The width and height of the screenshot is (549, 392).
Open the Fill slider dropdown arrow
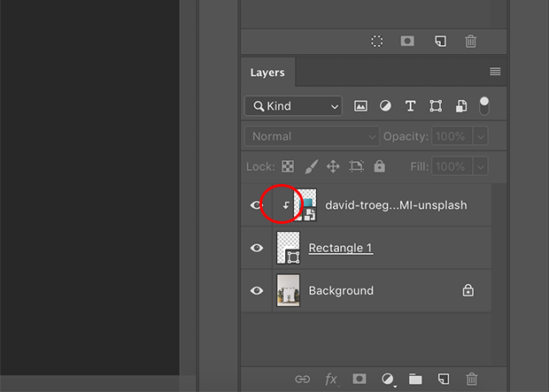pyautogui.click(x=480, y=166)
